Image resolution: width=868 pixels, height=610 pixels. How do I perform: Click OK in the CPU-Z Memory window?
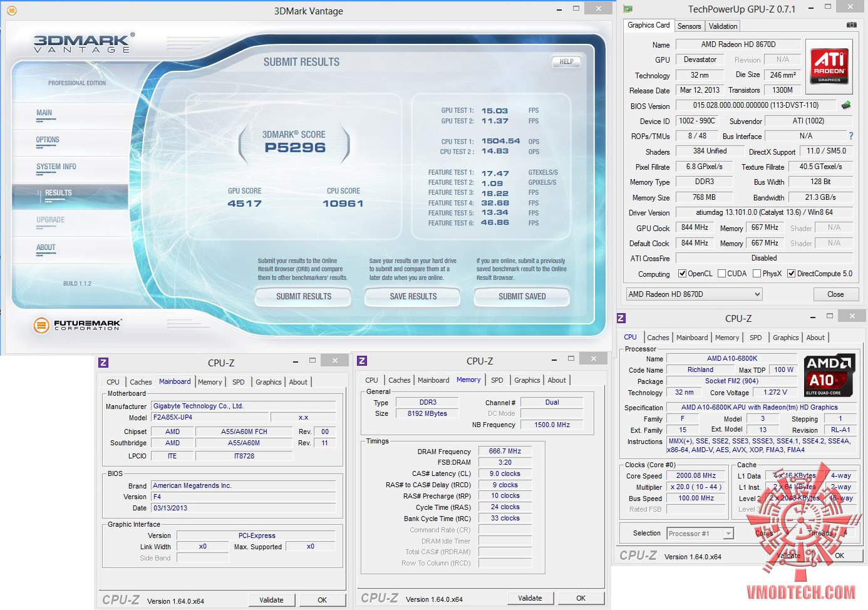[581, 598]
